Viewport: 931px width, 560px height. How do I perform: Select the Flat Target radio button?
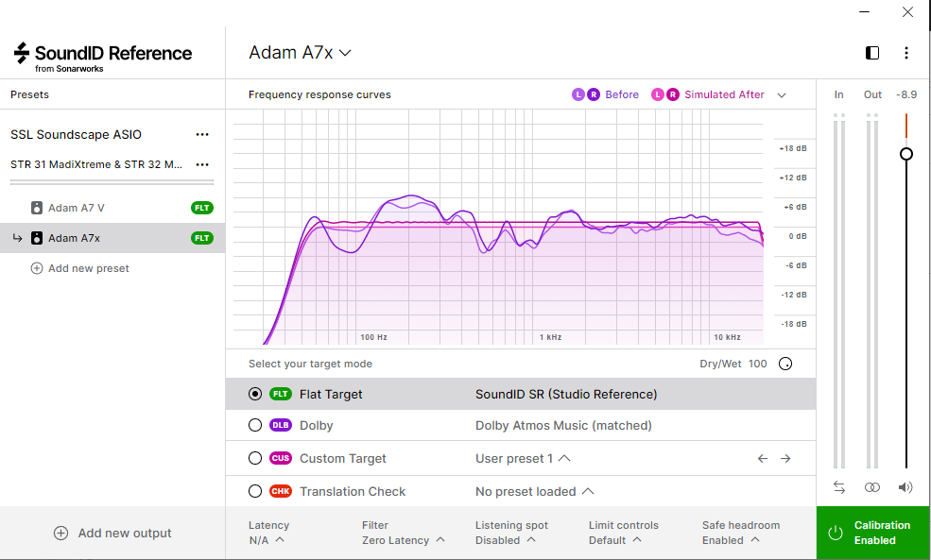click(254, 394)
